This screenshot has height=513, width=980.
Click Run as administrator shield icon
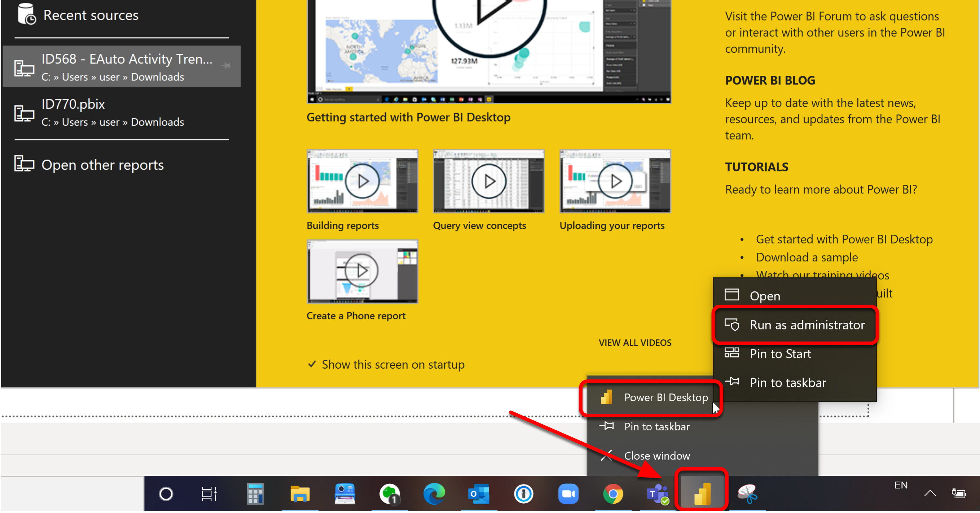pos(731,324)
